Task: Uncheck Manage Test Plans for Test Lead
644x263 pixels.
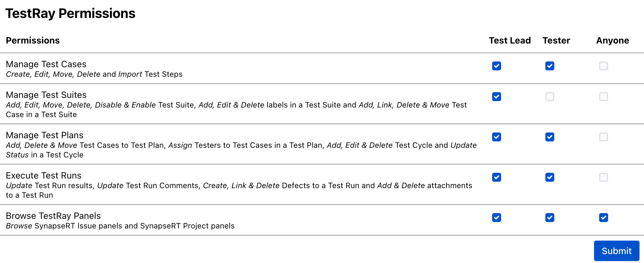Action: click(x=497, y=137)
